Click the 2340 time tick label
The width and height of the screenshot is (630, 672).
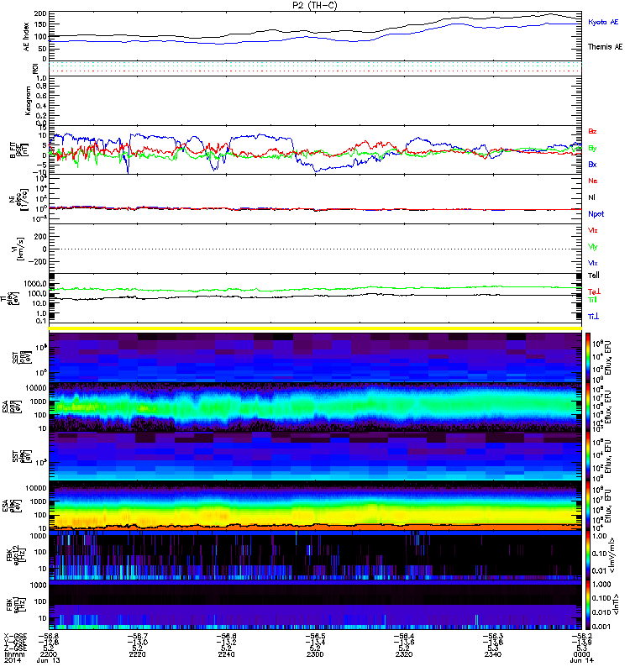coord(493,654)
